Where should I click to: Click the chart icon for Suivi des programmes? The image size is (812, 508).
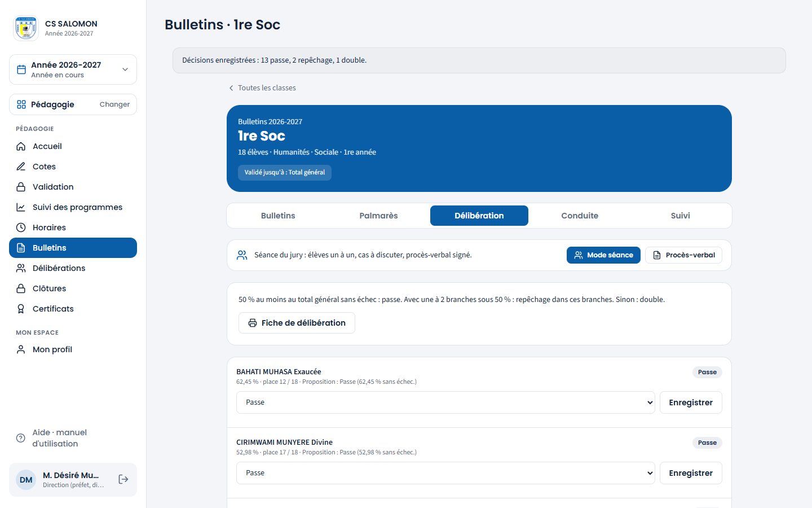coord(21,207)
